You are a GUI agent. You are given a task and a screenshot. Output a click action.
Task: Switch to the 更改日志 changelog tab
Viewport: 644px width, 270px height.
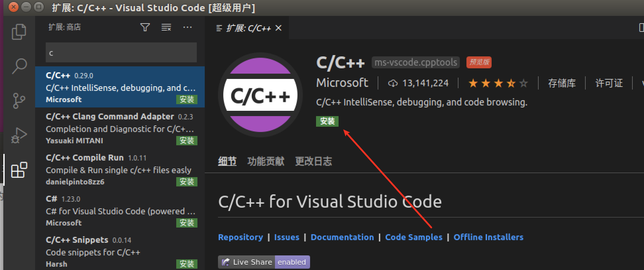313,161
